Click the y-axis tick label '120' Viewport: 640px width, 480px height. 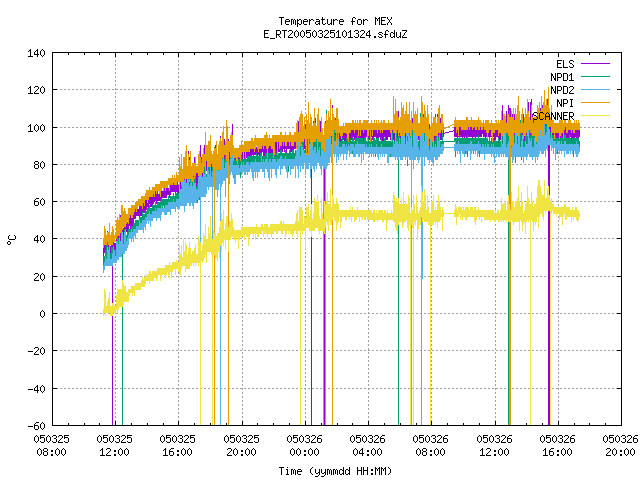36,90
